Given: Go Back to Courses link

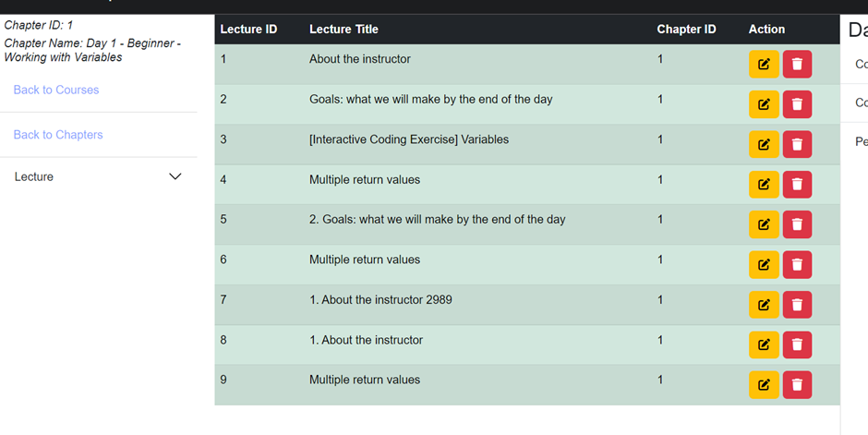Looking at the screenshot, I should (56, 90).
